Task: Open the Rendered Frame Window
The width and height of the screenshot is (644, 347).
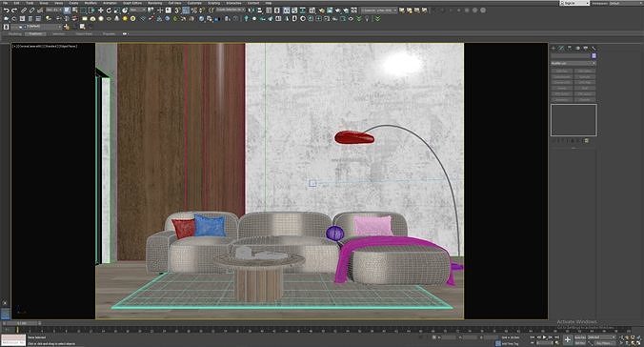Action: coord(330,10)
